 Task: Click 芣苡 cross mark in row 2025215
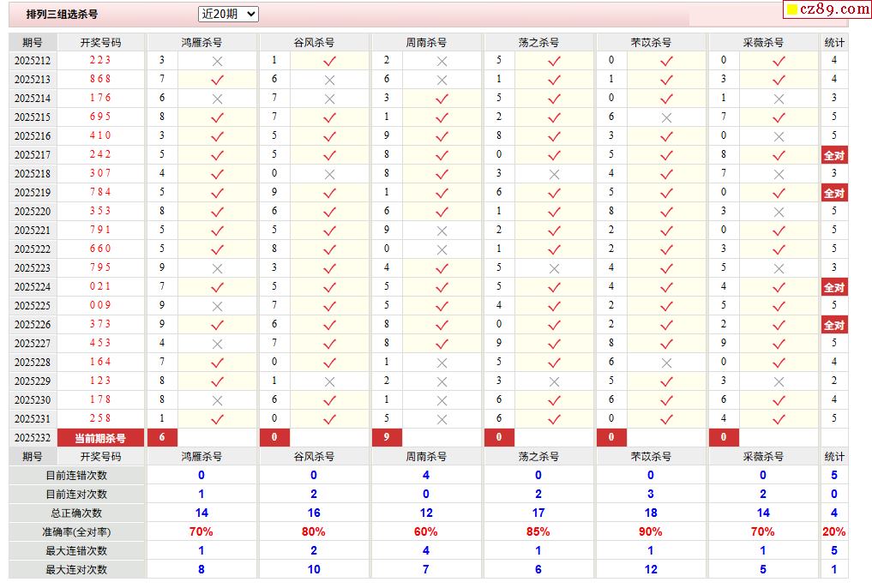(667, 117)
